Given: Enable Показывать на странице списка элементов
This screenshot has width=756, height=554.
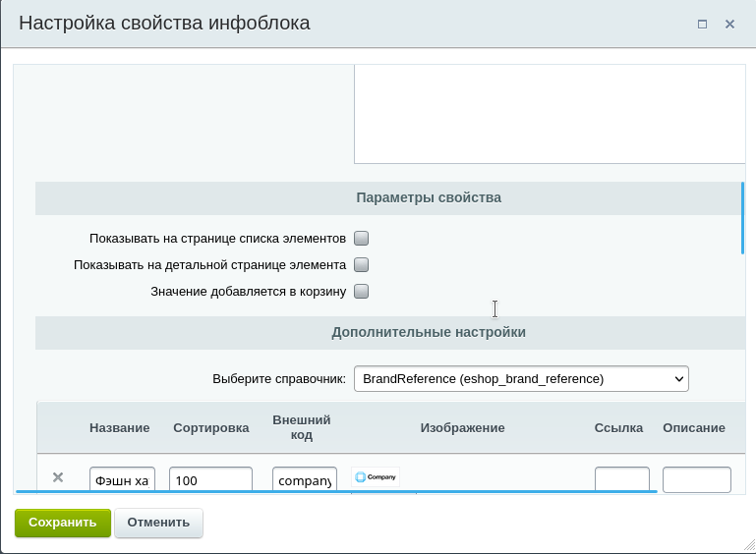Looking at the screenshot, I should tap(361, 239).
